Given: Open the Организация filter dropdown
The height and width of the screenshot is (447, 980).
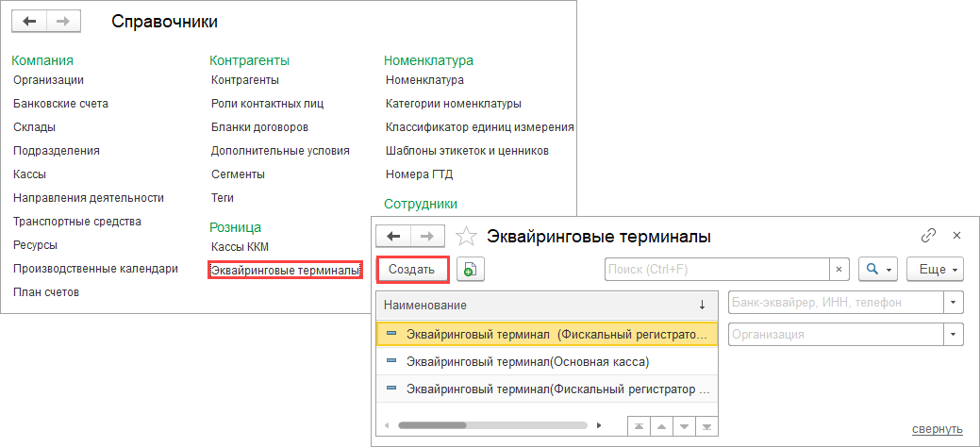Looking at the screenshot, I should (x=953, y=334).
